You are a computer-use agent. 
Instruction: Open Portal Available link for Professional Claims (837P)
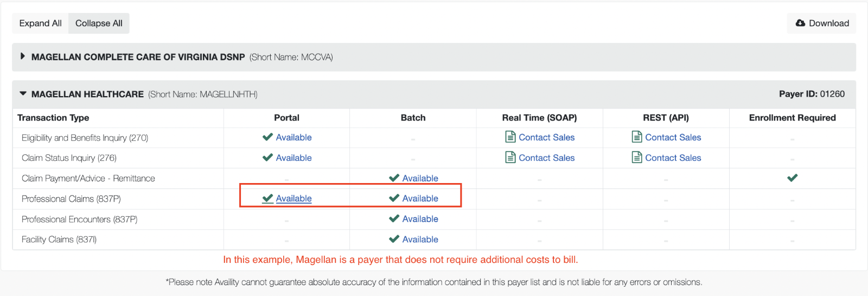[293, 199]
